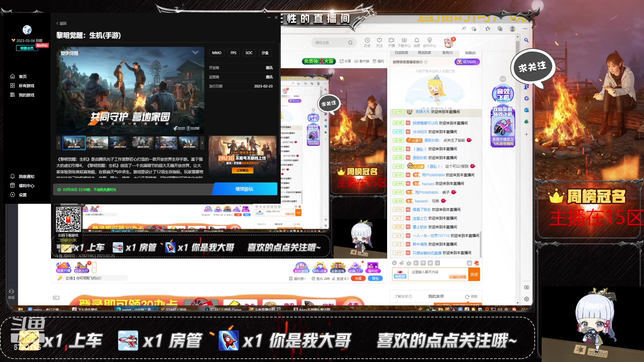
Task: Open 我要开播 icon below video
Action: (63, 267)
